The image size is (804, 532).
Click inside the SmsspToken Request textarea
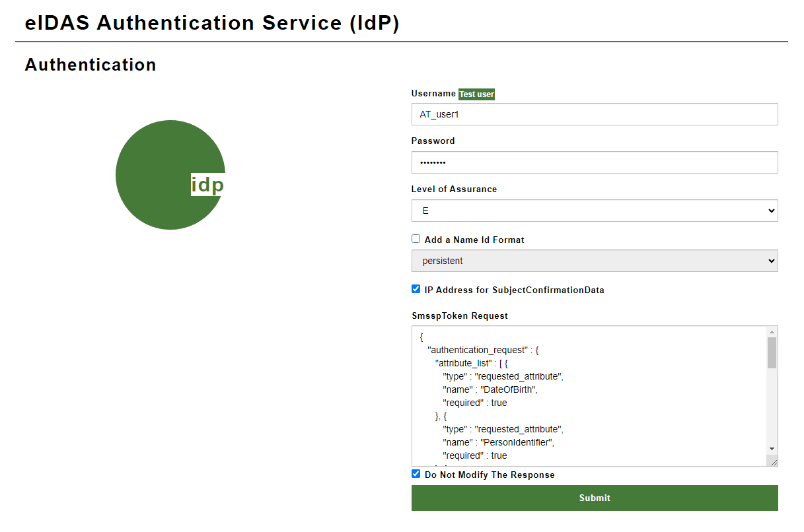pos(588,396)
